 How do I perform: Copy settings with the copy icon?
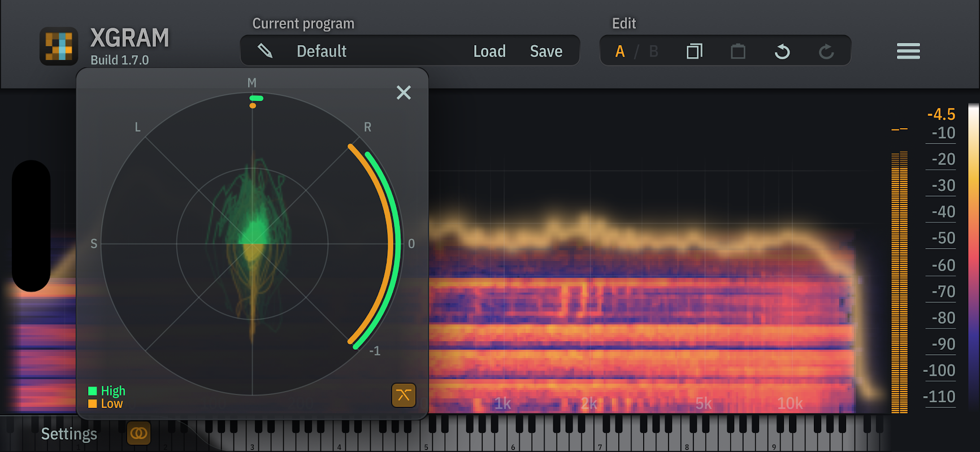coord(695,51)
